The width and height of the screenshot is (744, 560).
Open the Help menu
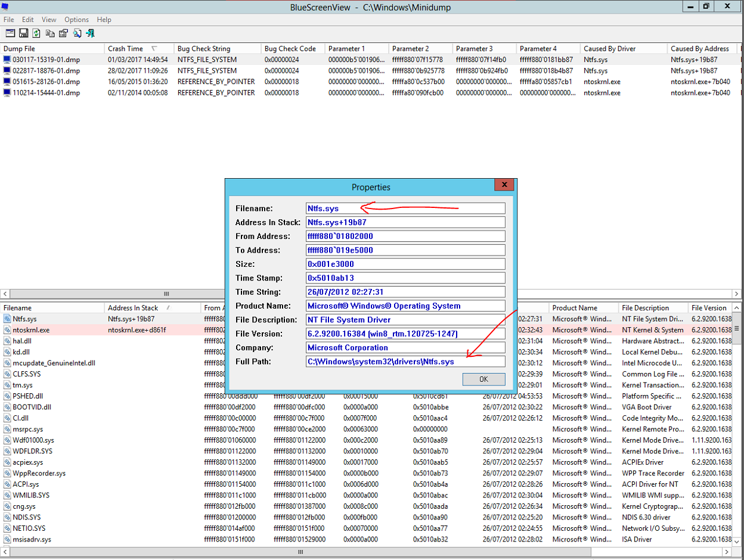click(104, 20)
